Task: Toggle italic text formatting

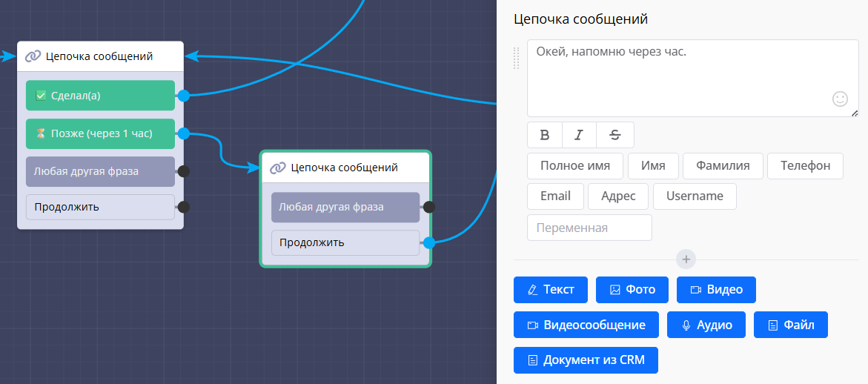Action: [x=579, y=135]
